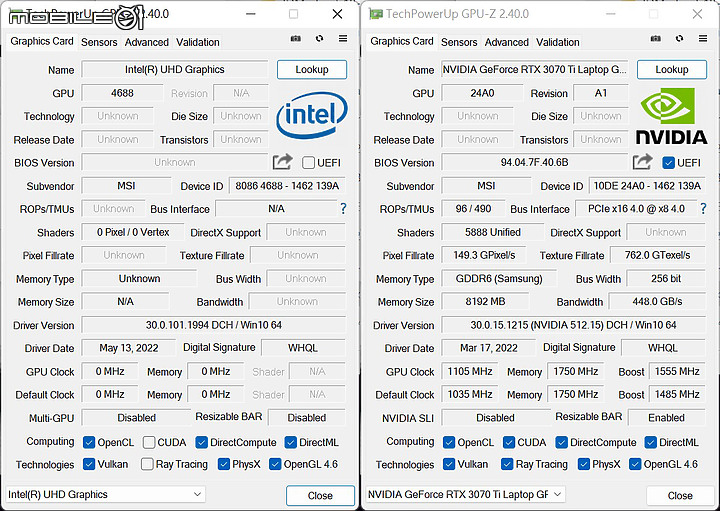Click Pixel Fillrate value 149.3 GPixel/s
Viewport: 720px width, 511px height.
coord(484,255)
